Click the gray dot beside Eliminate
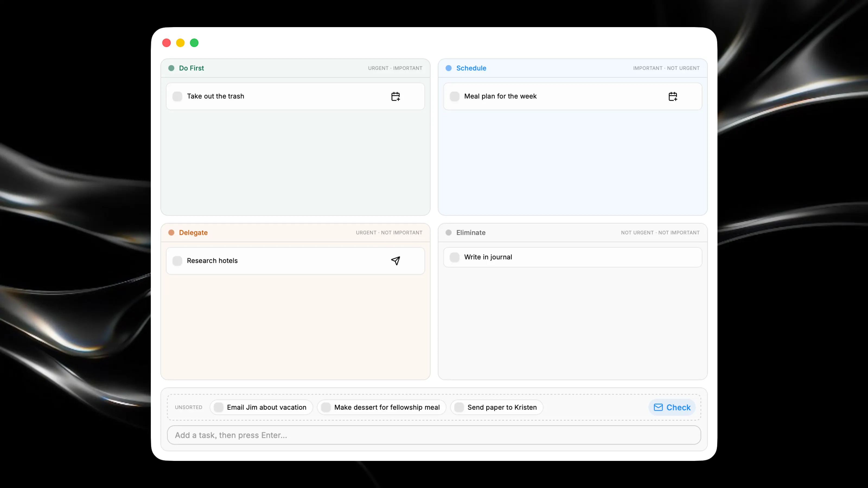 coord(448,233)
